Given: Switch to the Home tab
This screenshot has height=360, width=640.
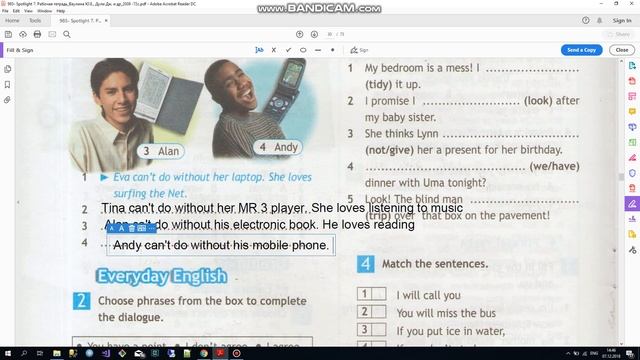Looking at the screenshot, I should click(x=12, y=20).
